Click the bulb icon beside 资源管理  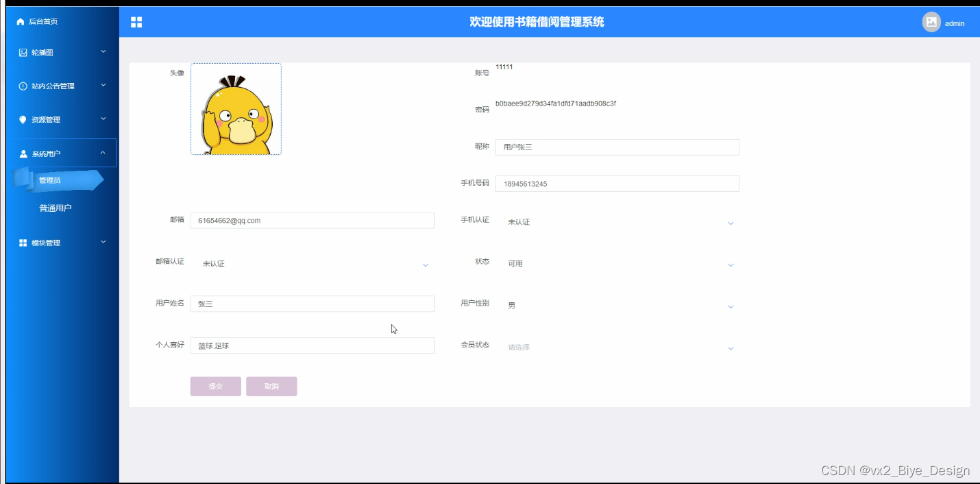pyautogui.click(x=23, y=120)
